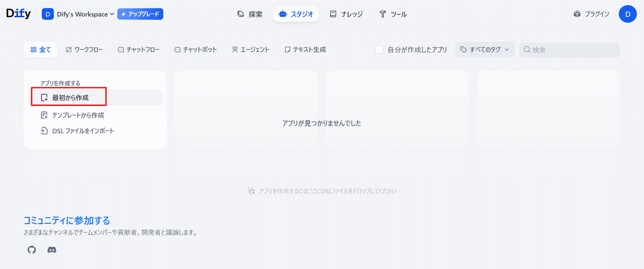This screenshot has width=644, height=269.
Task: Click the community description text line
Action: point(110,233)
